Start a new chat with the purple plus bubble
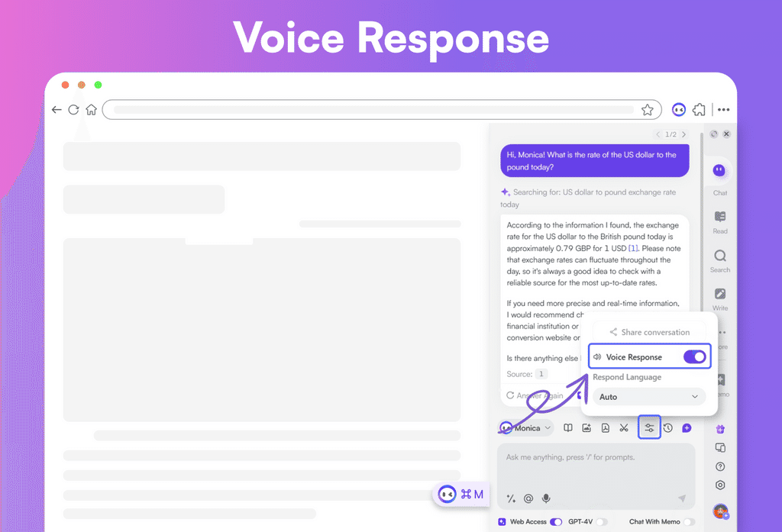782x532 pixels. click(687, 428)
